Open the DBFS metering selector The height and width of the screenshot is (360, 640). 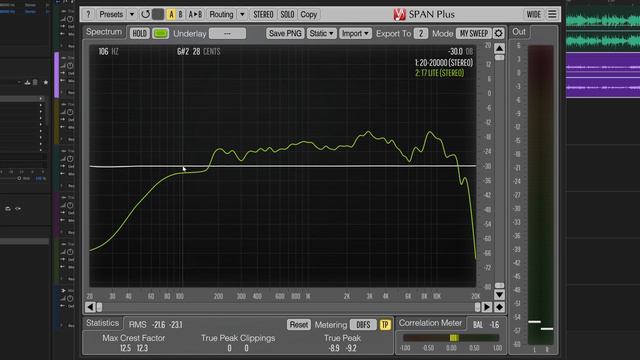coord(363,325)
